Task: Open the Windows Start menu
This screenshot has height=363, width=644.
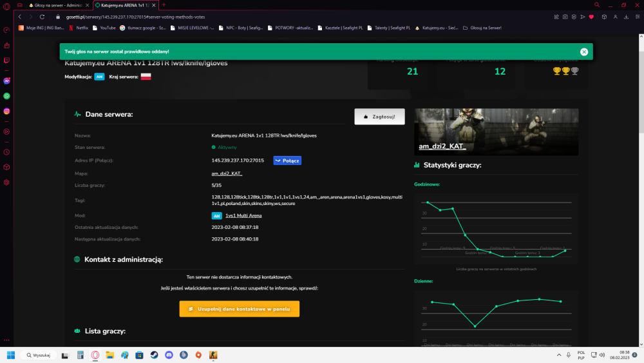Action: click(11, 355)
